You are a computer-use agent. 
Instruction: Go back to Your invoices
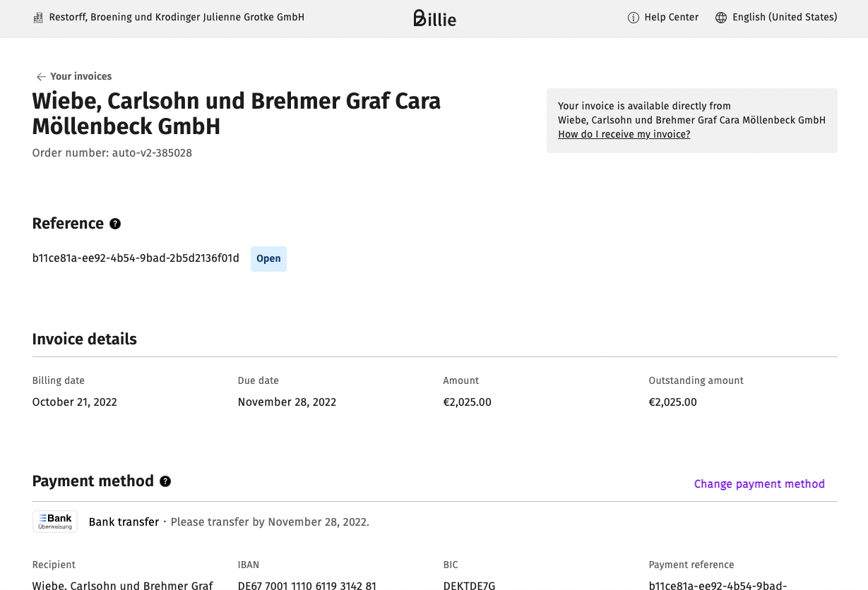point(81,77)
